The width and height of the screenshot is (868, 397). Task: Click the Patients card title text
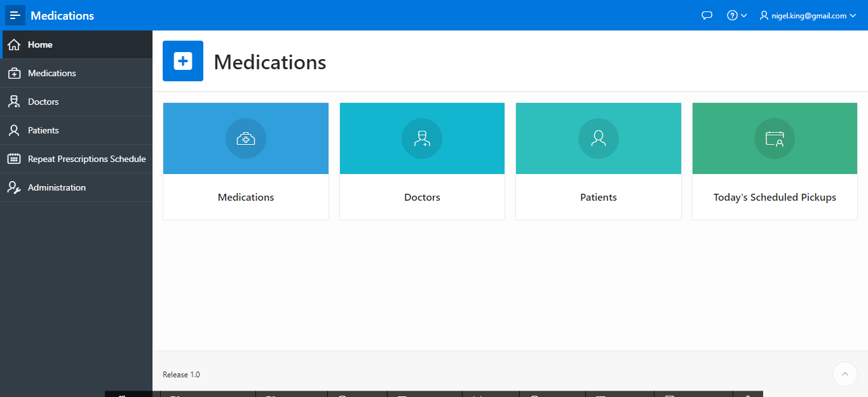point(598,198)
